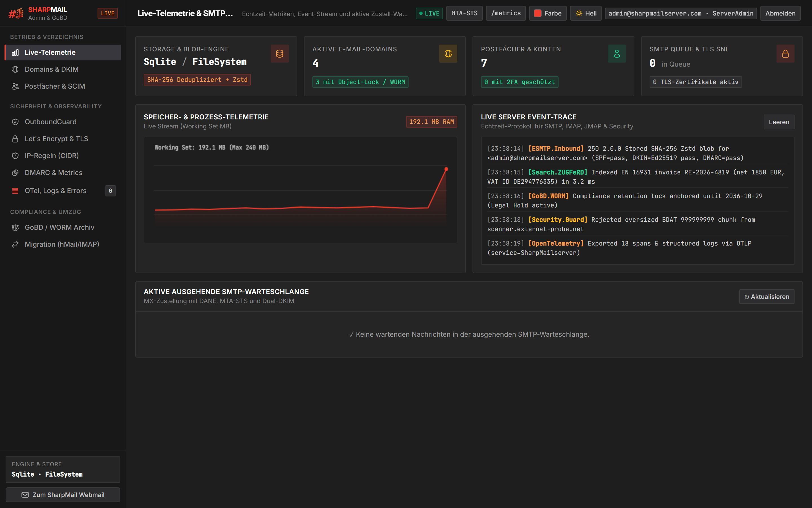Click the 3 mit Object-Lock / WORM tag

pyautogui.click(x=360, y=82)
